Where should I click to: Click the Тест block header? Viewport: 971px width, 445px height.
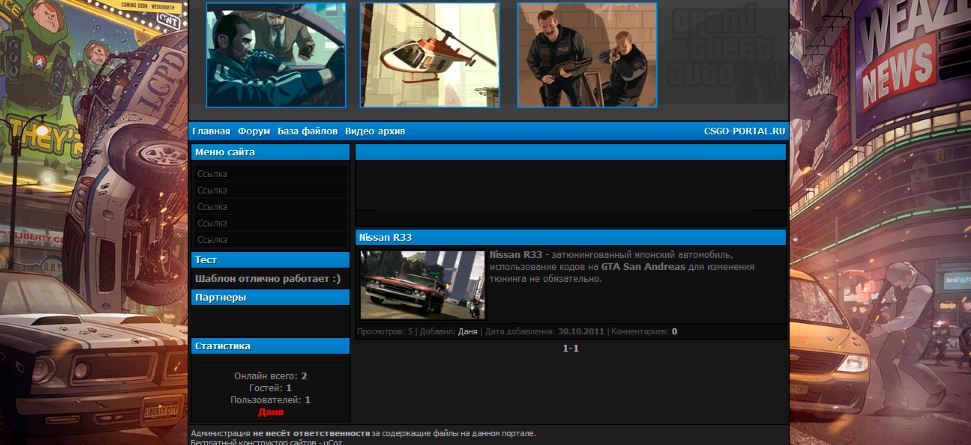pos(271,260)
